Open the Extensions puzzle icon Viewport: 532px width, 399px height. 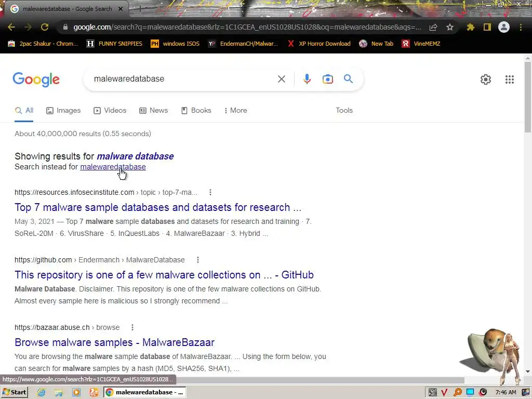tap(471, 27)
